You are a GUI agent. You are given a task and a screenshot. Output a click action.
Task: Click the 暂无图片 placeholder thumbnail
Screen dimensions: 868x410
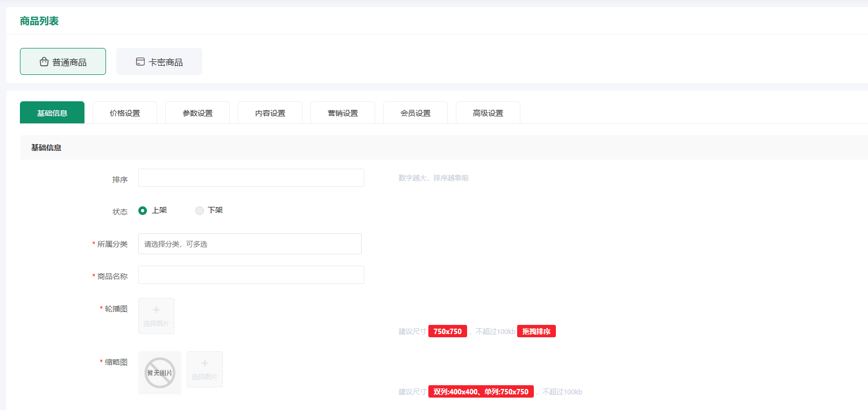160,373
